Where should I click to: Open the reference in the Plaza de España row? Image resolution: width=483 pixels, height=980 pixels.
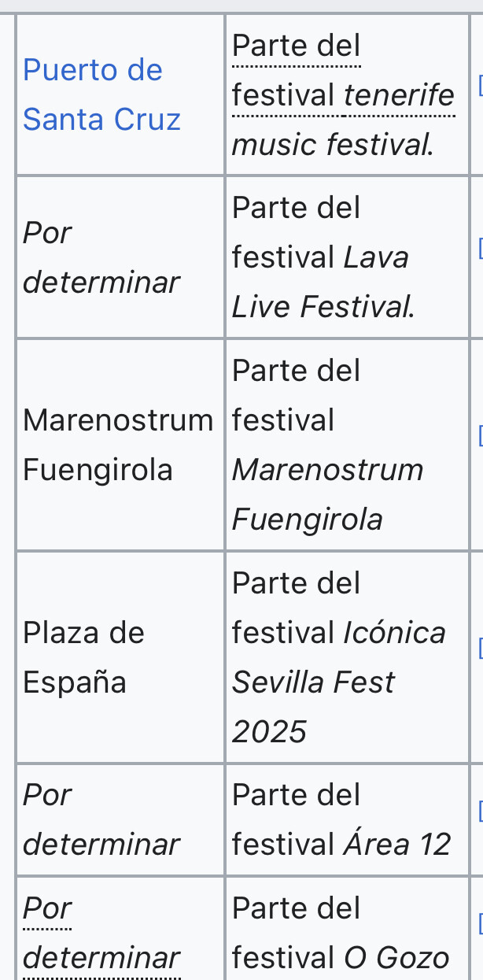pos(479,647)
